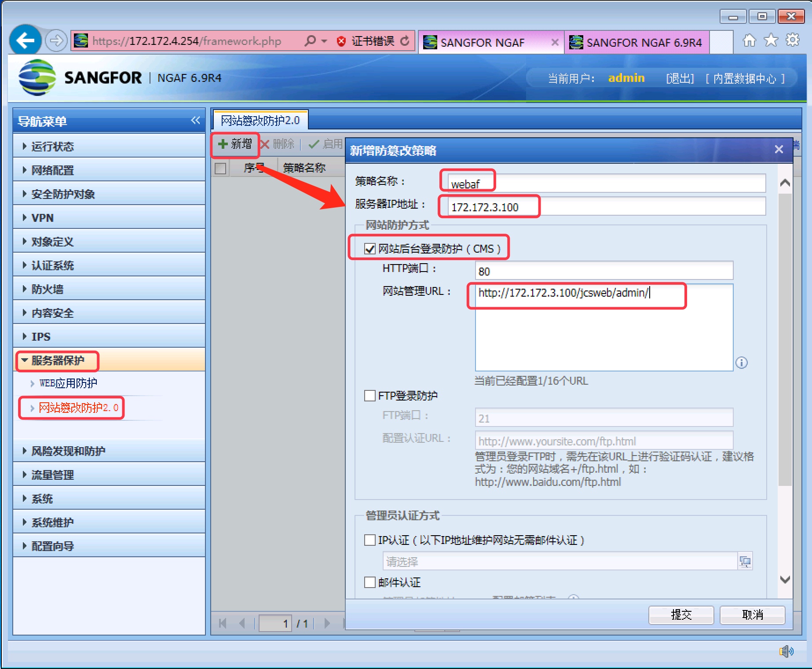Expand the 系统 menu
Image resolution: width=812 pixels, height=669 pixels.
[109, 498]
